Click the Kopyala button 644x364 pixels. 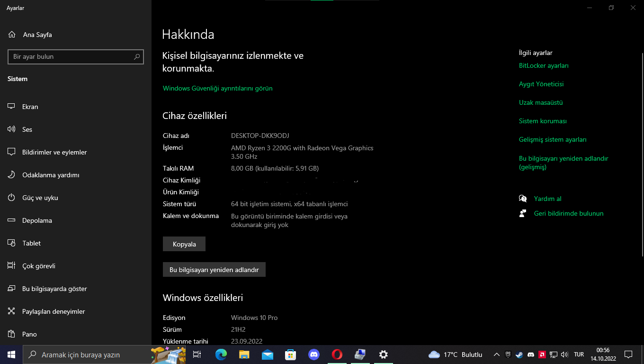[x=184, y=244]
